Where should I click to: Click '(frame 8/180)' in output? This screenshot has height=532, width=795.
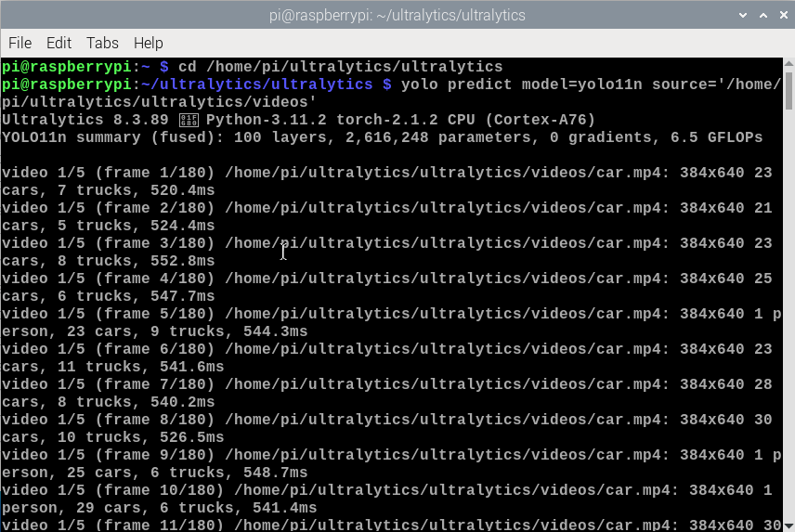155,420
